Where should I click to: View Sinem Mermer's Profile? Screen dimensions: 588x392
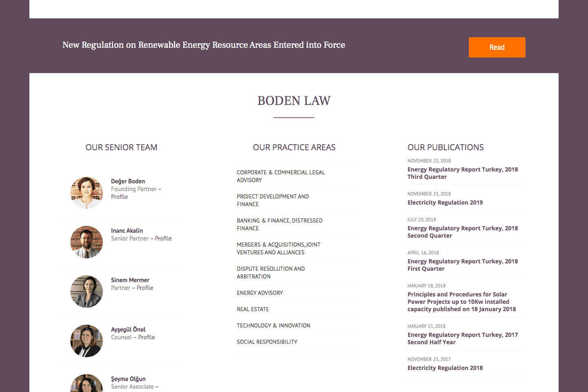tap(145, 287)
